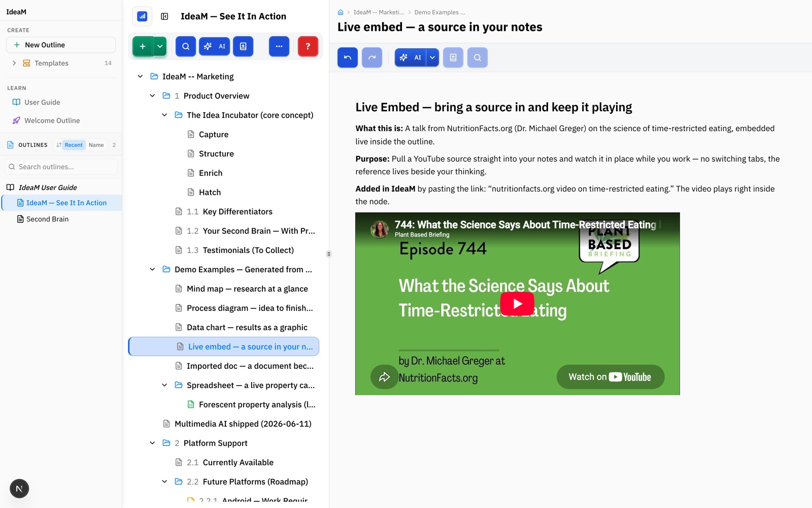Sort outlines by Recent
This screenshot has height=508, width=812.
coord(74,145)
